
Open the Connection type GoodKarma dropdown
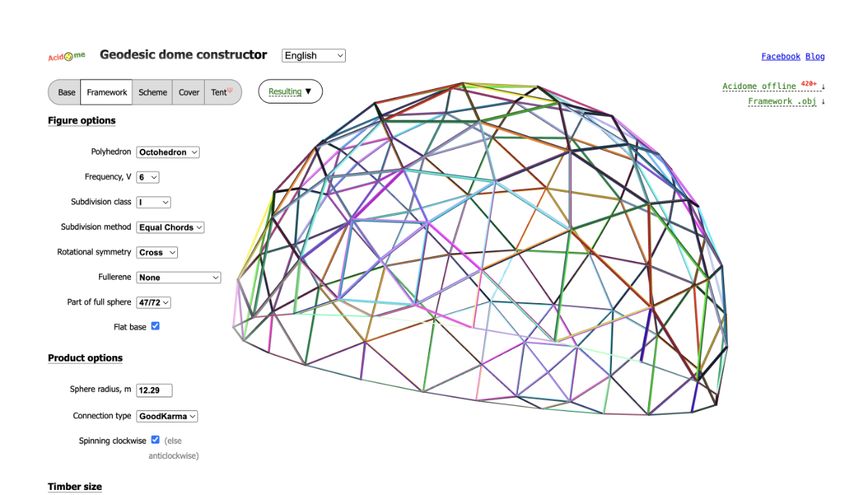pyautogui.click(x=167, y=416)
